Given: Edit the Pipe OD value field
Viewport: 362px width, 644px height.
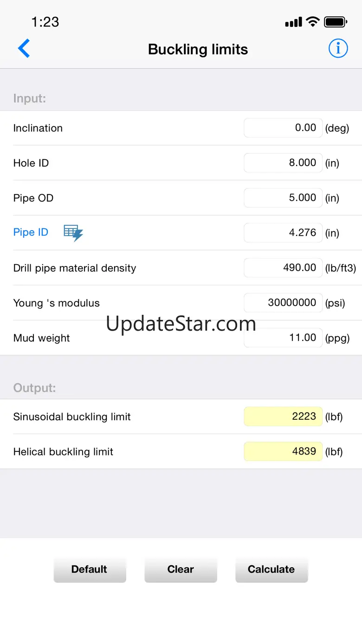Looking at the screenshot, I should [283, 198].
